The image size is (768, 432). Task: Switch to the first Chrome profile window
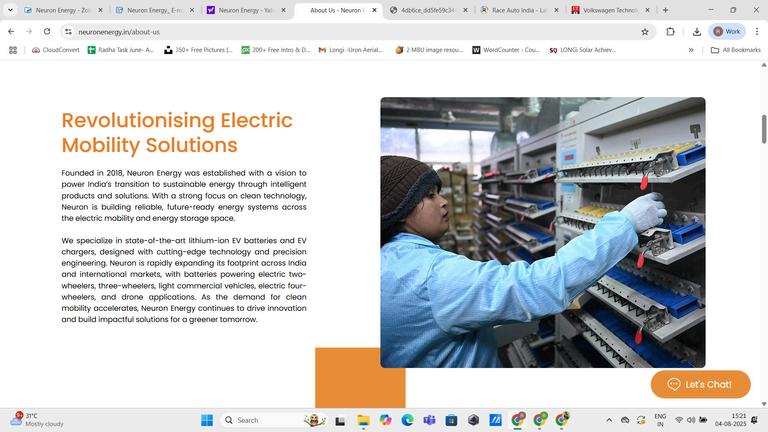coord(518,420)
